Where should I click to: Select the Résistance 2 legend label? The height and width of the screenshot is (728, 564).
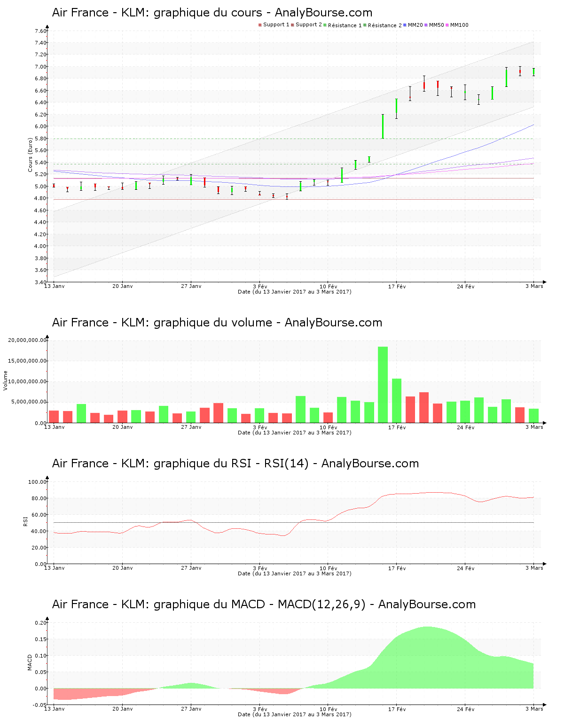[385, 25]
